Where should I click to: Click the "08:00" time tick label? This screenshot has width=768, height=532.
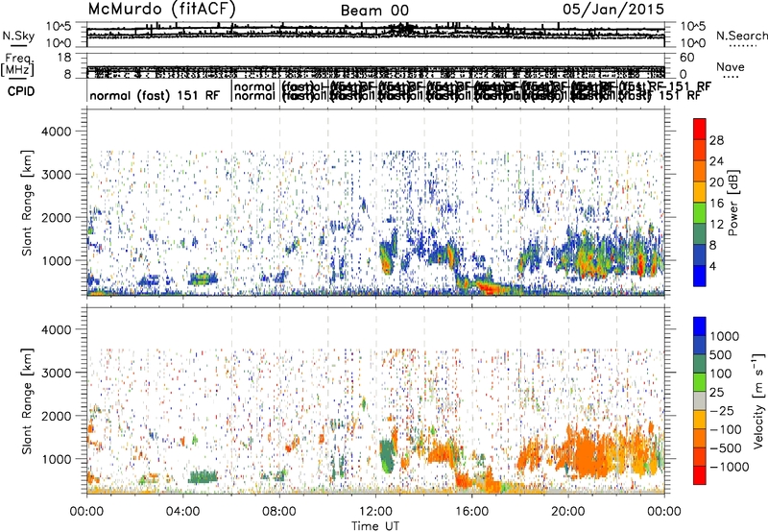tap(279, 512)
